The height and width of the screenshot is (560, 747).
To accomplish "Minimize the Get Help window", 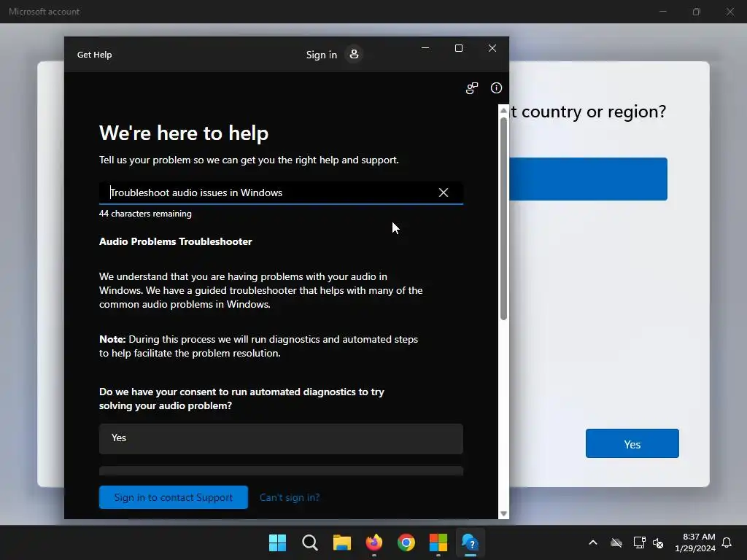I will (425, 48).
